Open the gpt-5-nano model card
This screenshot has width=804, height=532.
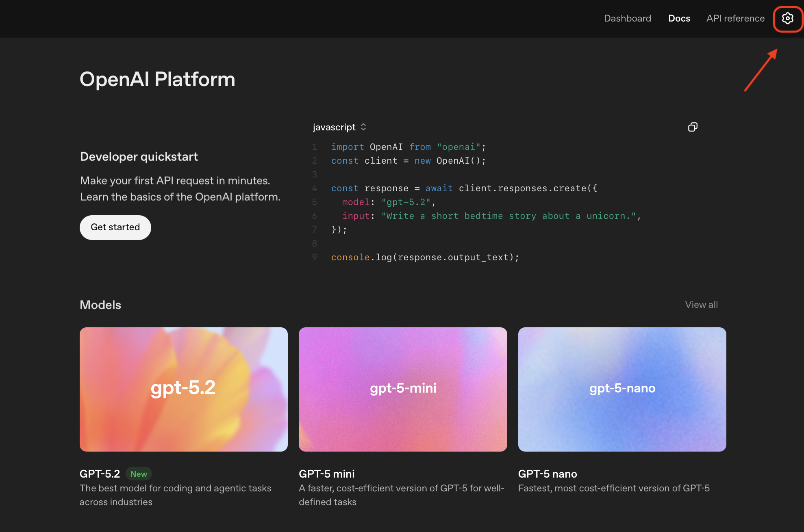point(622,389)
